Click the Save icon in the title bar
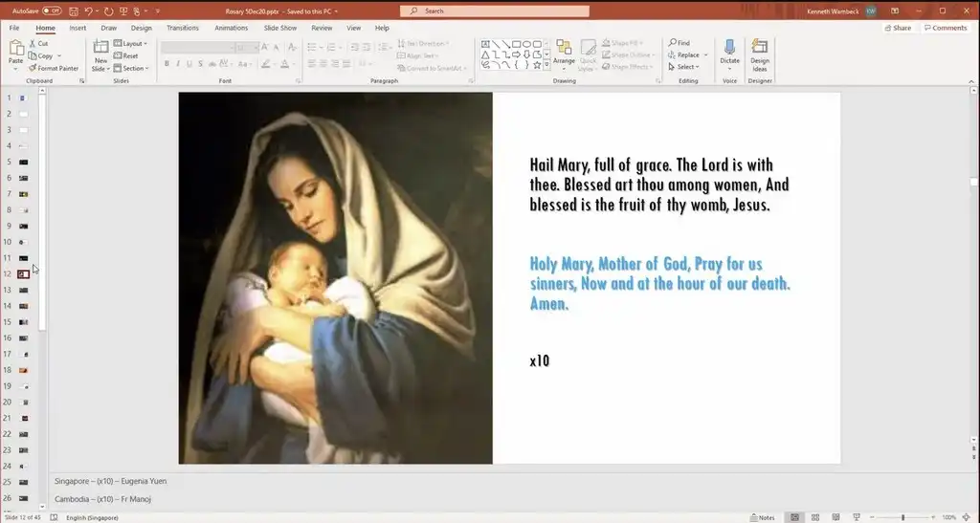The image size is (980, 523). 74,11
